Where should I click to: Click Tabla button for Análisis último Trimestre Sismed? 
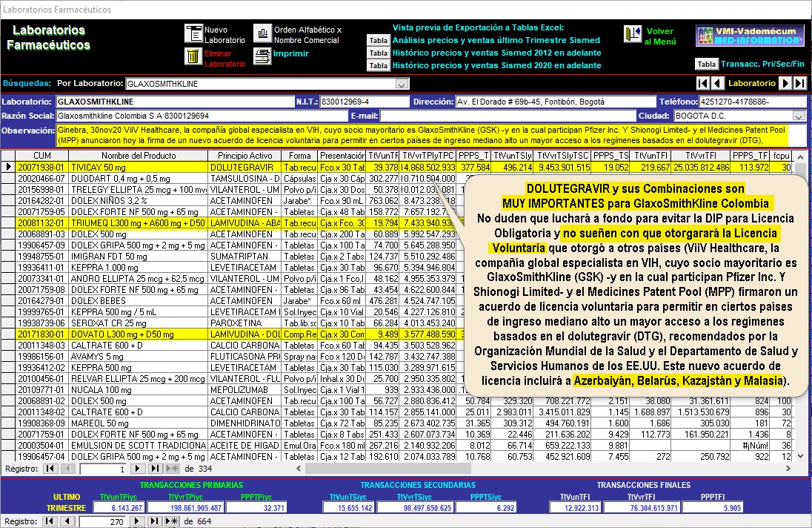pyautogui.click(x=379, y=40)
